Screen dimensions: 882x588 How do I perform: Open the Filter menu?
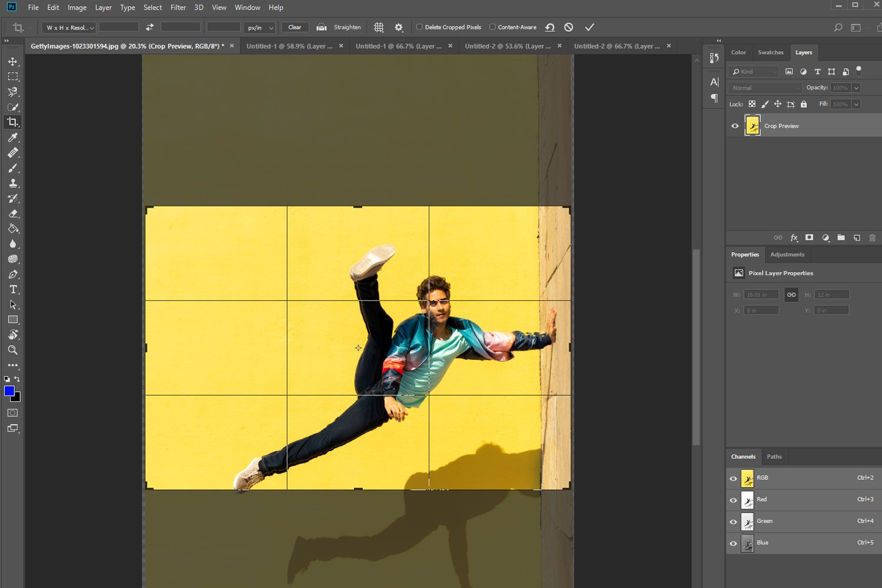pyautogui.click(x=178, y=8)
